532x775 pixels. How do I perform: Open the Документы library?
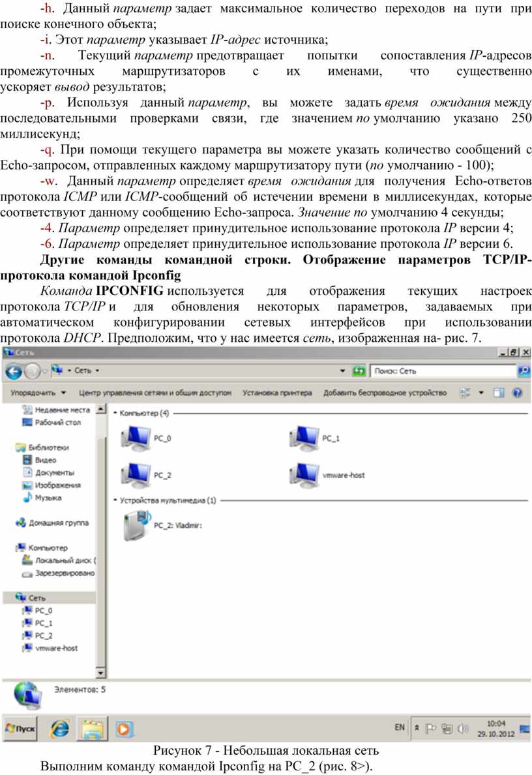(48, 473)
